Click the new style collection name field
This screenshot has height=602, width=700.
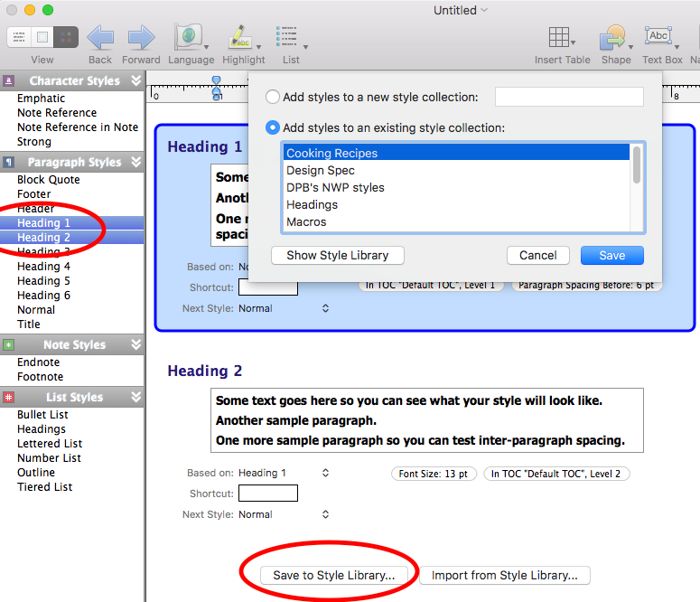coord(569,97)
